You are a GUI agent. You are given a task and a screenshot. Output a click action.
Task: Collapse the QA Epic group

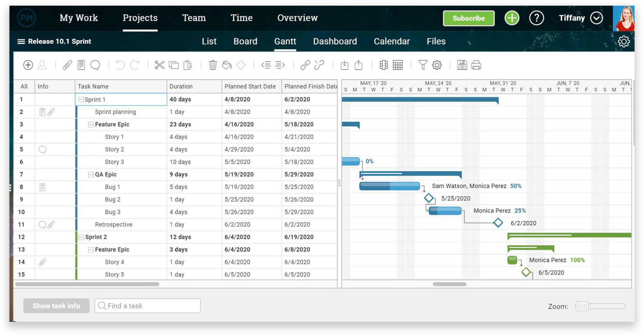91,175
